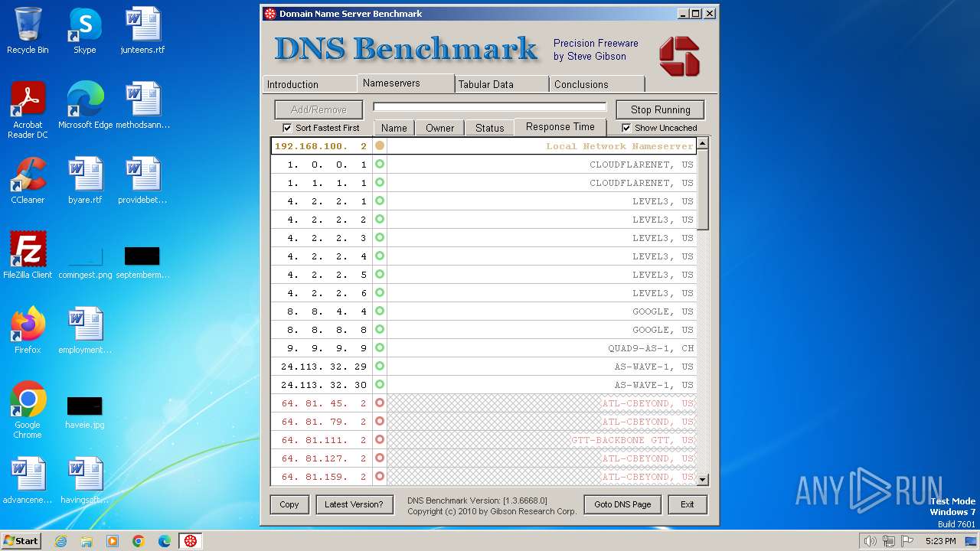Click the taskbar clock showing 5:23 PM
The image size is (980, 551).
(x=940, y=541)
